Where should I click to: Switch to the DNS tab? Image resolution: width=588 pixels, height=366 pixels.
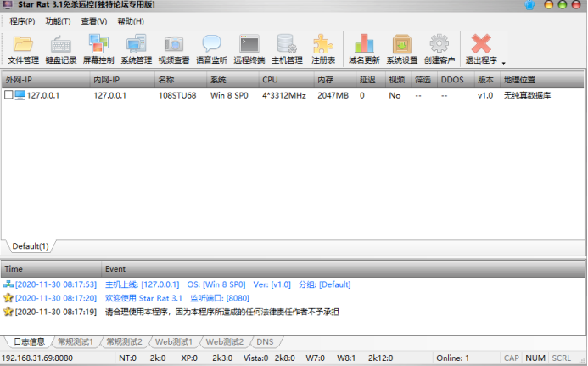point(265,341)
